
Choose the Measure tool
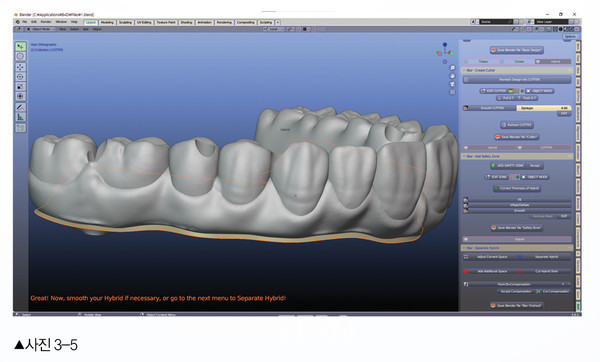coord(20,117)
